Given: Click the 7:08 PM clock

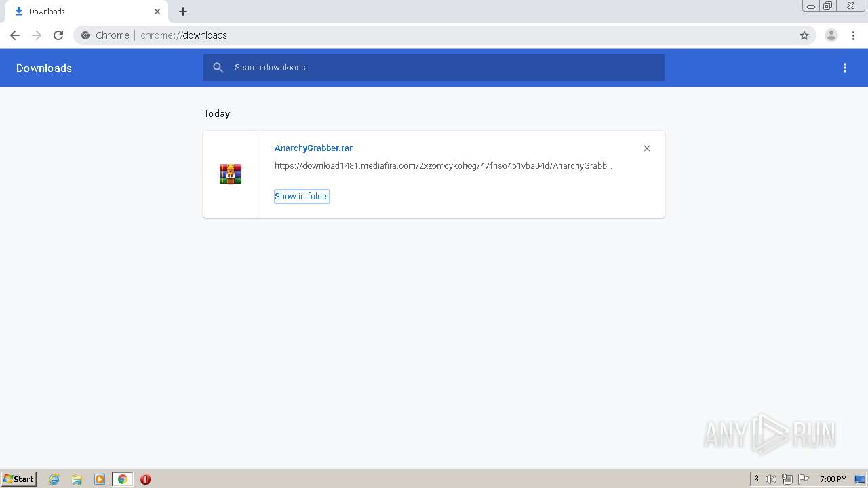Looking at the screenshot, I should click(833, 479).
